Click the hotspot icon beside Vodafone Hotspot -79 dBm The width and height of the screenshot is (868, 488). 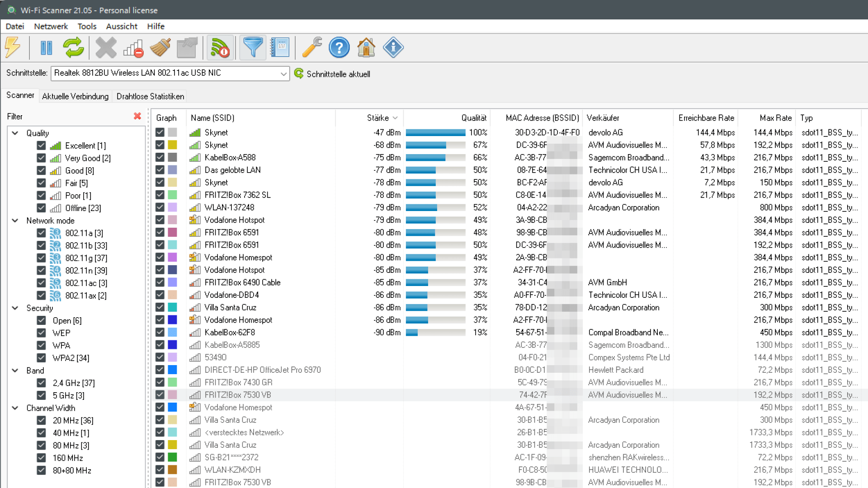pos(195,220)
